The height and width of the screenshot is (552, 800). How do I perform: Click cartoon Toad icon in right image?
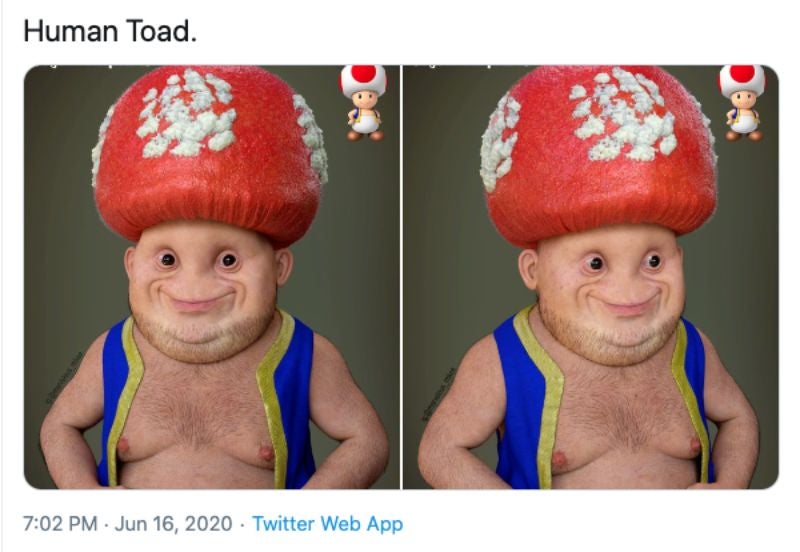point(741,102)
